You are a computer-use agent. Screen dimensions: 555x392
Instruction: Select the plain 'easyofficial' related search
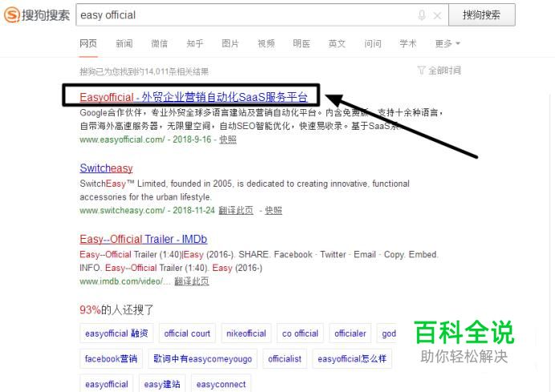[x=107, y=384]
